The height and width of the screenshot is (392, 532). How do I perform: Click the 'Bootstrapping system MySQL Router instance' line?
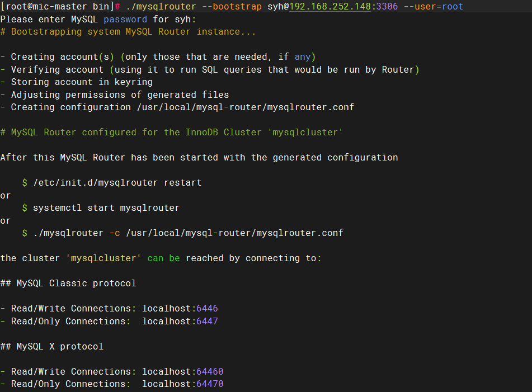[128, 32]
